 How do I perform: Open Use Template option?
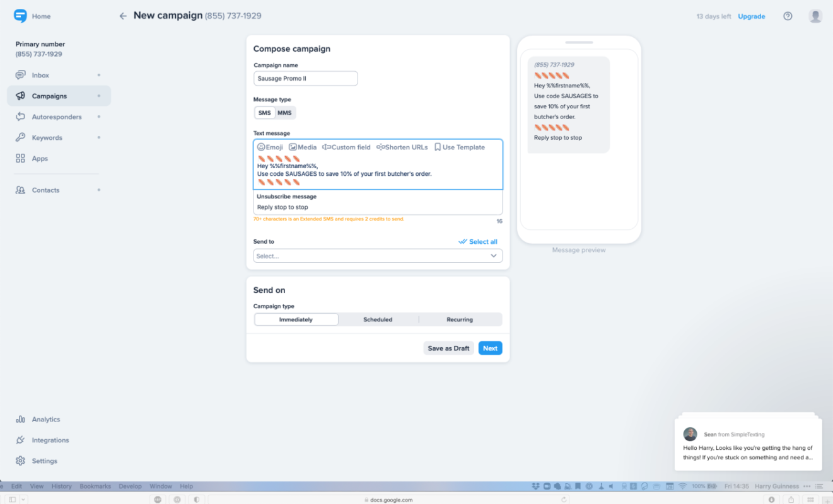[460, 147]
